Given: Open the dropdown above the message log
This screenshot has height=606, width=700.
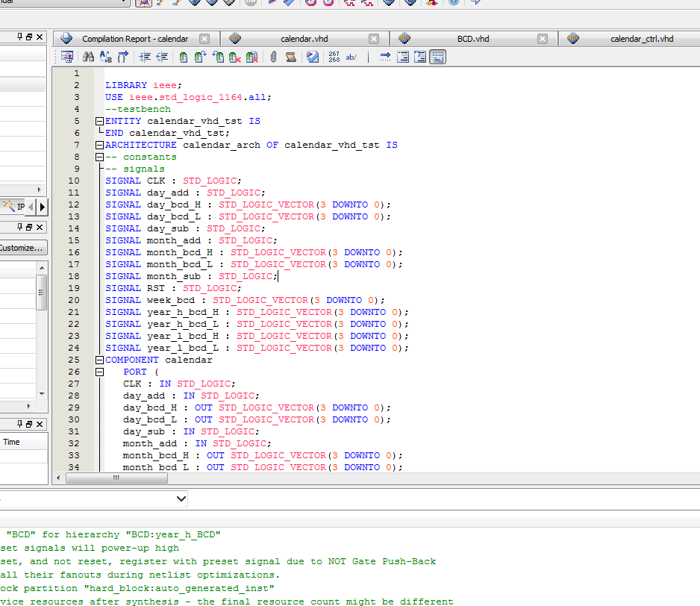Looking at the screenshot, I should (x=181, y=498).
